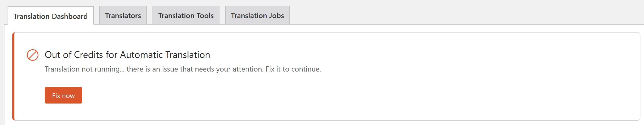Click the orange Fix now button
644x125 pixels.
pyautogui.click(x=63, y=95)
